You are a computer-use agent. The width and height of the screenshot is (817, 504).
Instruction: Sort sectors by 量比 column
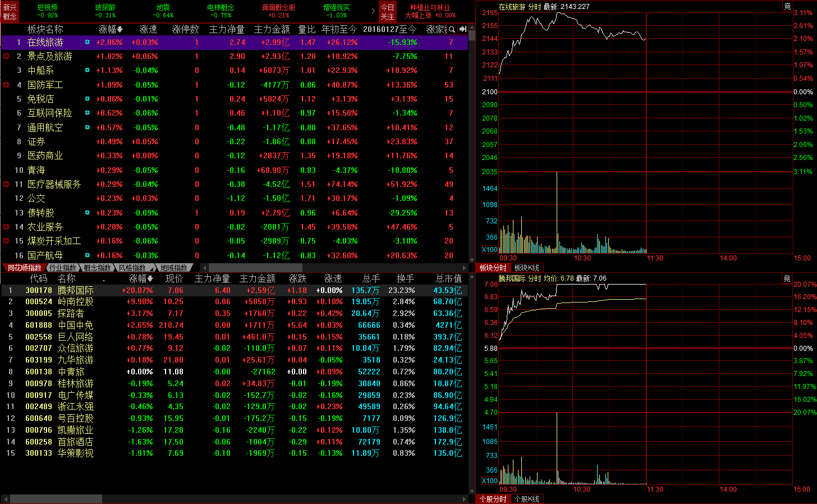point(306,29)
